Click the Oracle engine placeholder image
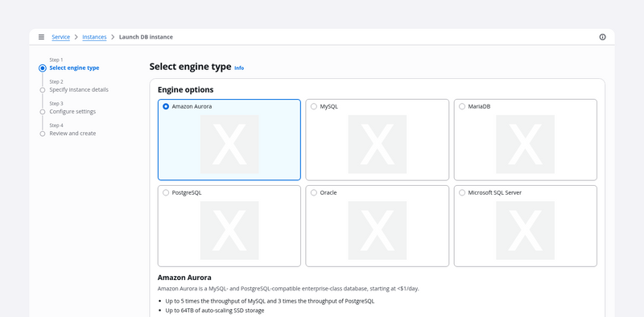 point(377,230)
